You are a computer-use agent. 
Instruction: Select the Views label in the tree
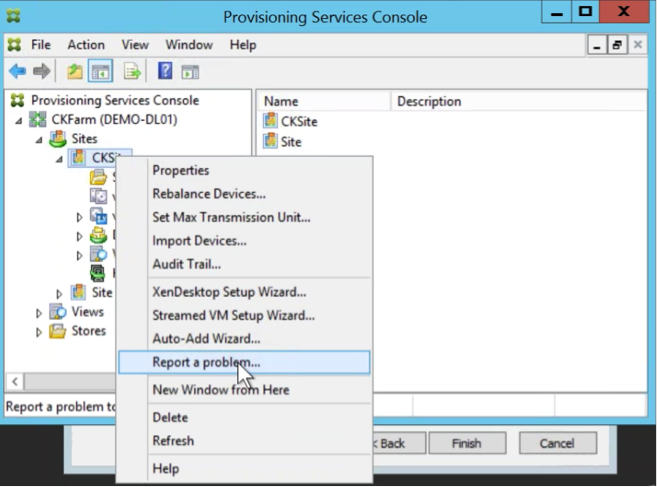coord(87,312)
